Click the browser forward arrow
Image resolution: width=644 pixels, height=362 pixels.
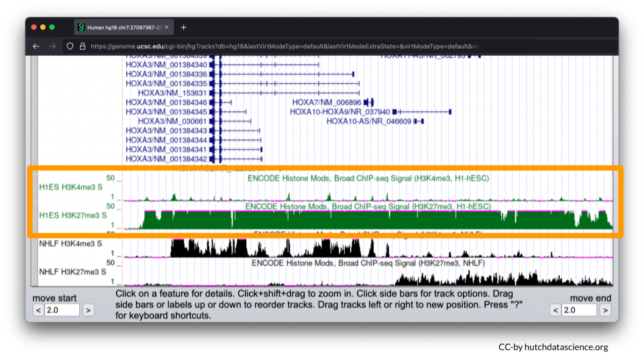pyautogui.click(x=52, y=46)
